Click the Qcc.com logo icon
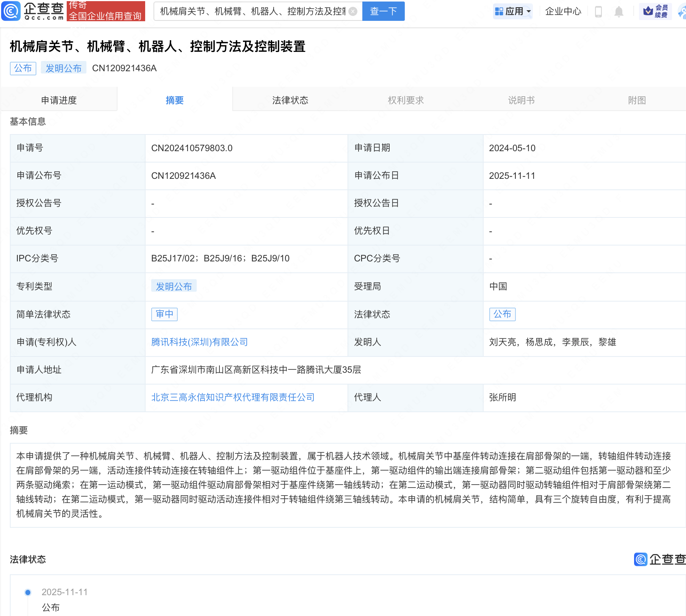The width and height of the screenshot is (686, 616). point(11,11)
